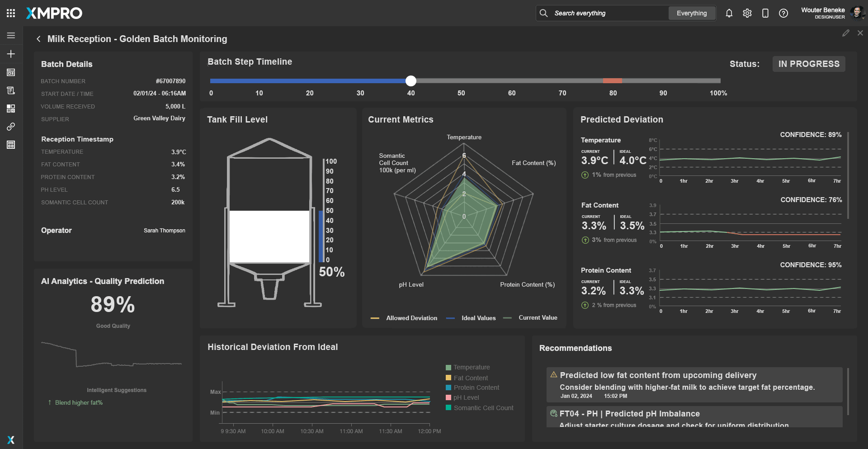Screen dimensions: 868x449
Task: Click the Blend higher fat% suggestion
Action: coord(79,402)
